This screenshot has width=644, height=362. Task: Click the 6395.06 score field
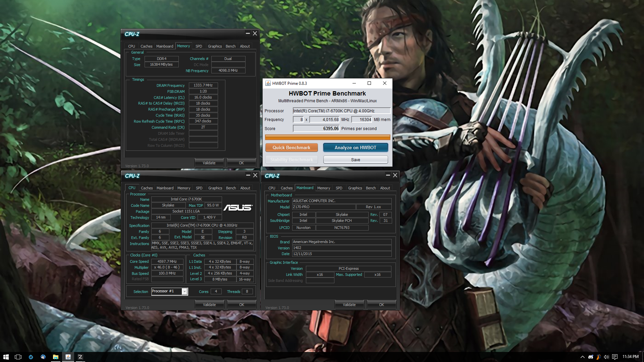pos(316,129)
